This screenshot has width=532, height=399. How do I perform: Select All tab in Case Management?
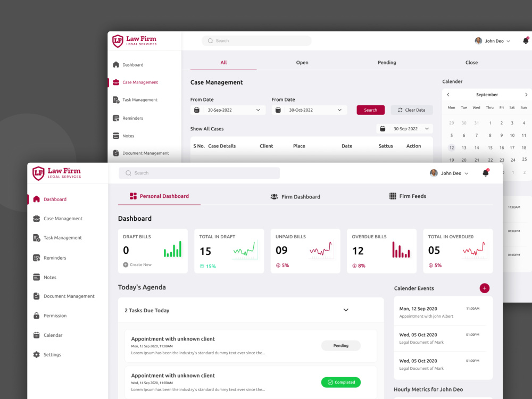(x=223, y=62)
